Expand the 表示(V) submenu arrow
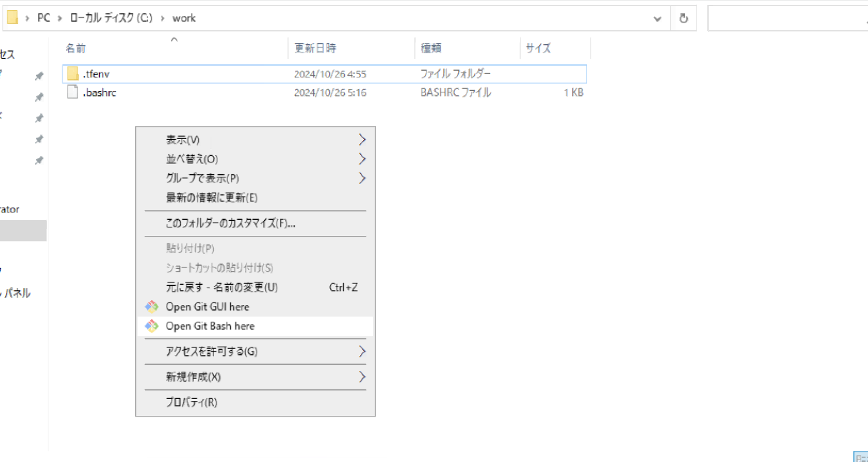This screenshot has height=462, width=868. (362, 140)
